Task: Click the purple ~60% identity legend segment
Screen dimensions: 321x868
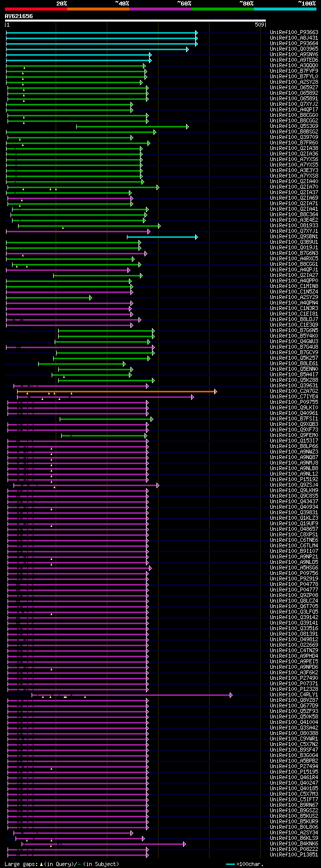Action: 160,9
